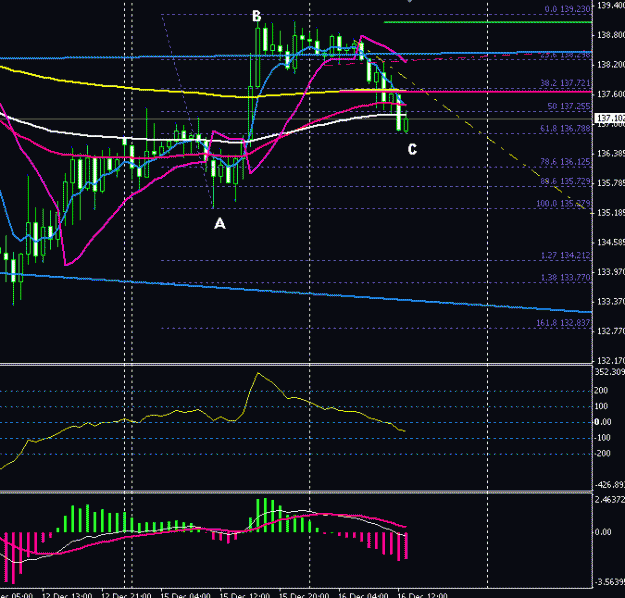Click the 133.370 price axis value
The image size is (625, 598).
(x=610, y=302)
